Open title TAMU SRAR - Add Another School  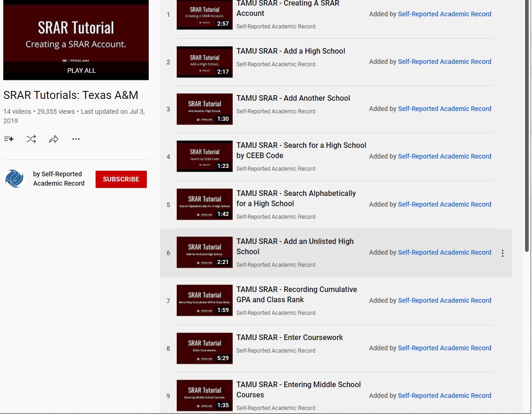click(293, 98)
